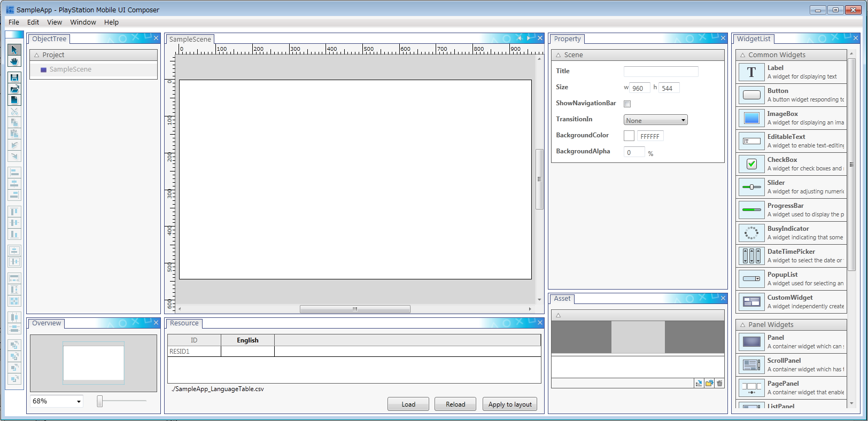
Task: Click the Apply to layout button
Action: point(510,404)
